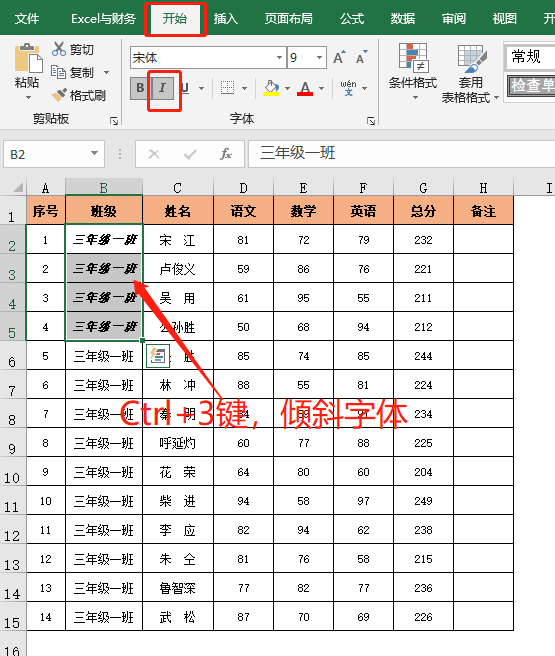Screen dimensions: 555x656
Task: Toggle Bold formatting button
Action: (140, 88)
